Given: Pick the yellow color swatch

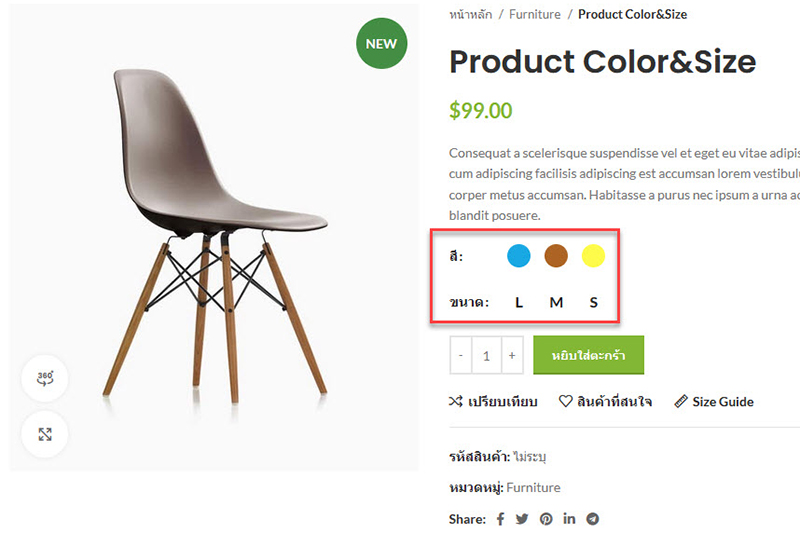Looking at the screenshot, I should click(593, 256).
